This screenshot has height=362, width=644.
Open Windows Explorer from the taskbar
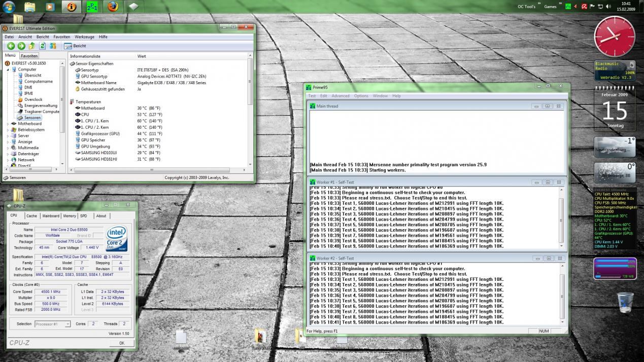[x=30, y=7]
